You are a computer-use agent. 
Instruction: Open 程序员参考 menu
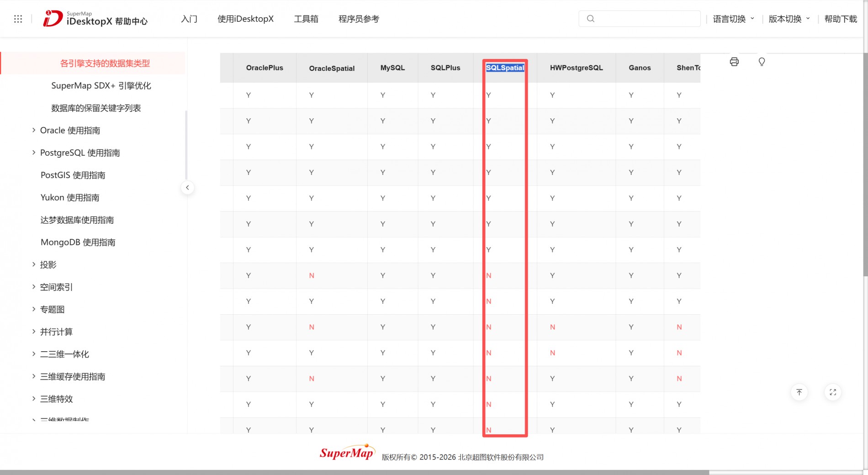(x=359, y=19)
